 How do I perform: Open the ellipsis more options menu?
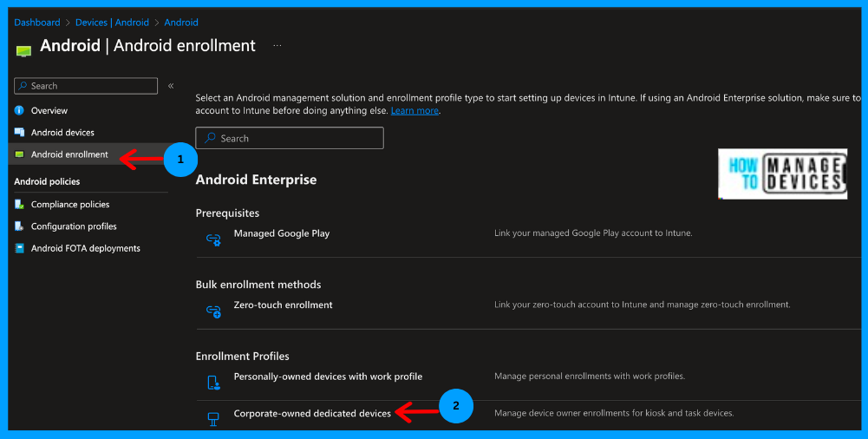(277, 45)
